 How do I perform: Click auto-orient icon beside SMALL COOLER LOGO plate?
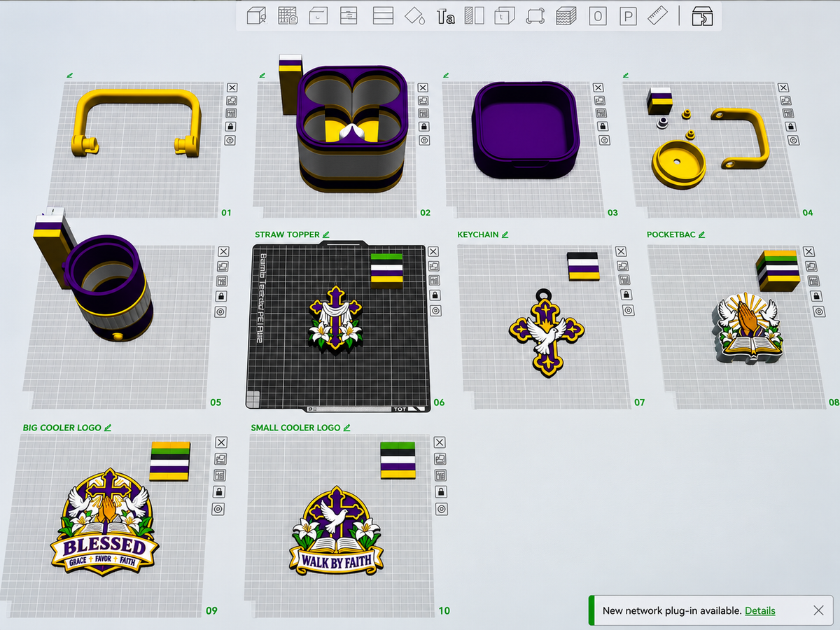pyautogui.click(x=440, y=459)
